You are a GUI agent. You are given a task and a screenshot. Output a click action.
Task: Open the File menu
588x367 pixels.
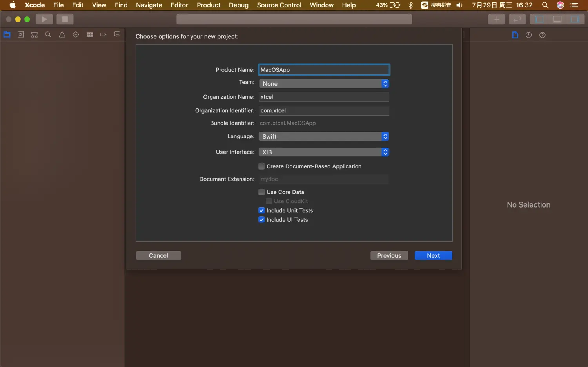tap(58, 5)
